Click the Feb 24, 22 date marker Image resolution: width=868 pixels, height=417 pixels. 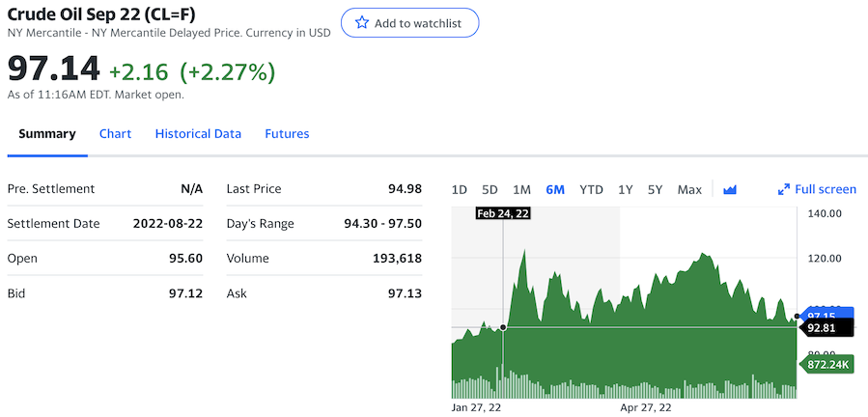pos(502,213)
